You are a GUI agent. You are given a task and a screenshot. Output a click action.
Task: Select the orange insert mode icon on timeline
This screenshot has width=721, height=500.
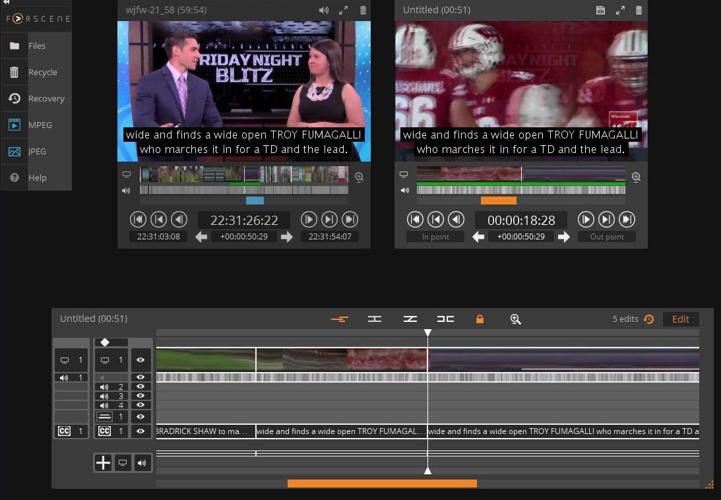point(340,319)
